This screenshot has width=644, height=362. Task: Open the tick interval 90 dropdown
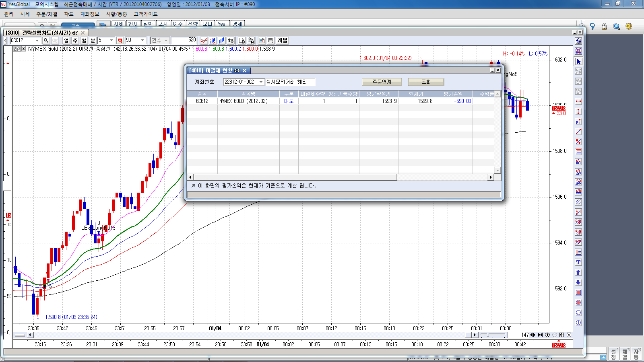point(142,40)
